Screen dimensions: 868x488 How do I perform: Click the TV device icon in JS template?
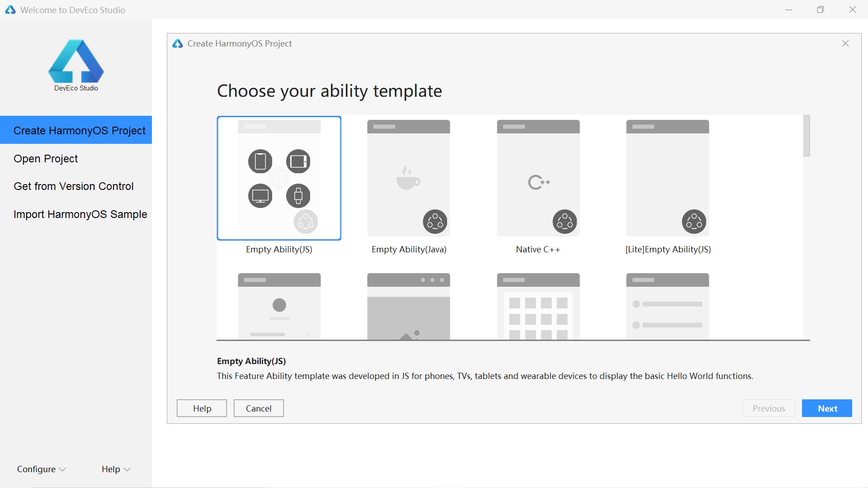click(260, 196)
